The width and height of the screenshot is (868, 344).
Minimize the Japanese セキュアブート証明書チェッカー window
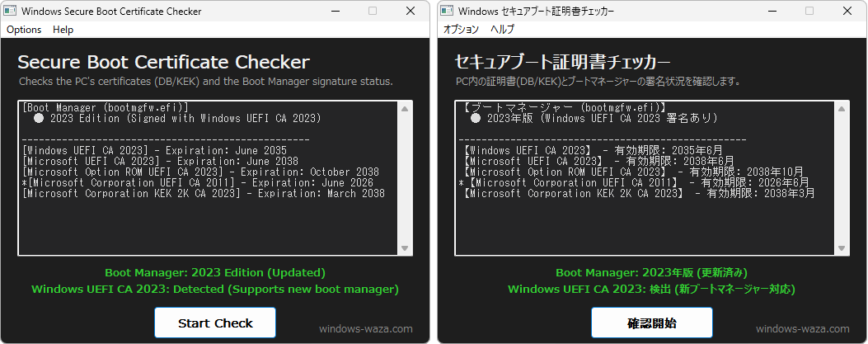772,12
